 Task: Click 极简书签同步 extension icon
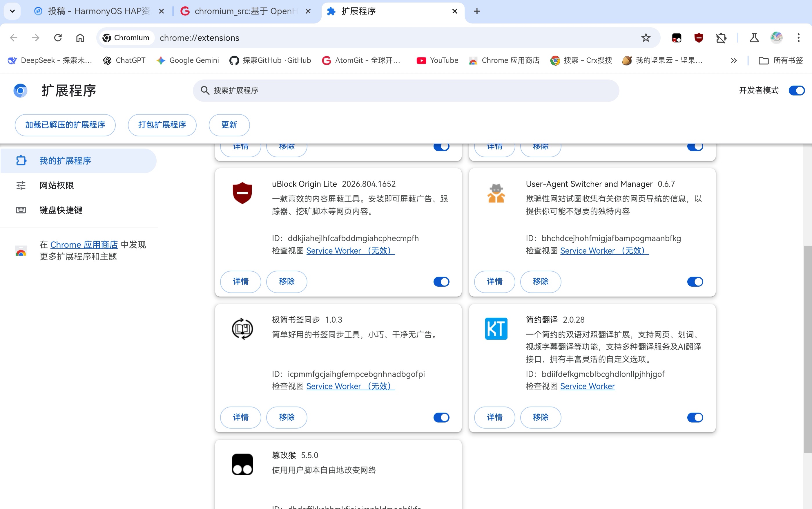coord(242,329)
